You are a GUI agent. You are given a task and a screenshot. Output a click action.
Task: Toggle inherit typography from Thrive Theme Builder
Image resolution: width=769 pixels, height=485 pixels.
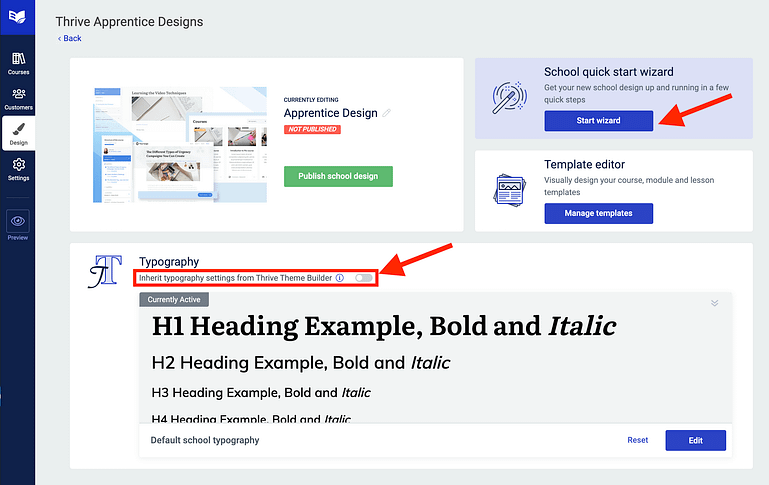tap(364, 278)
